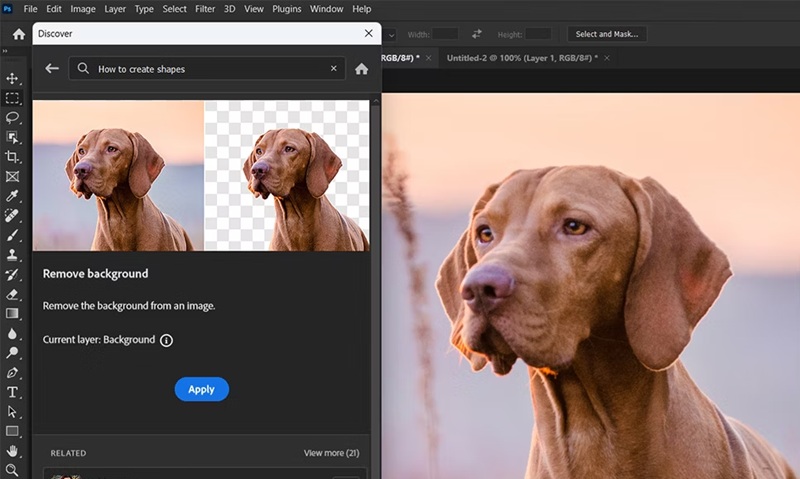Click the How to create shapes search field
Viewport: 800px width, 479px height.
click(x=207, y=68)
